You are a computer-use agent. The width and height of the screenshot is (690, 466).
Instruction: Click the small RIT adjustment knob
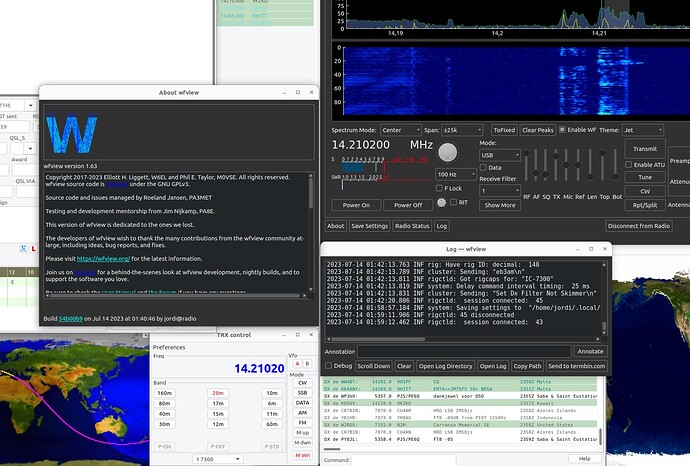click(441, 202)
